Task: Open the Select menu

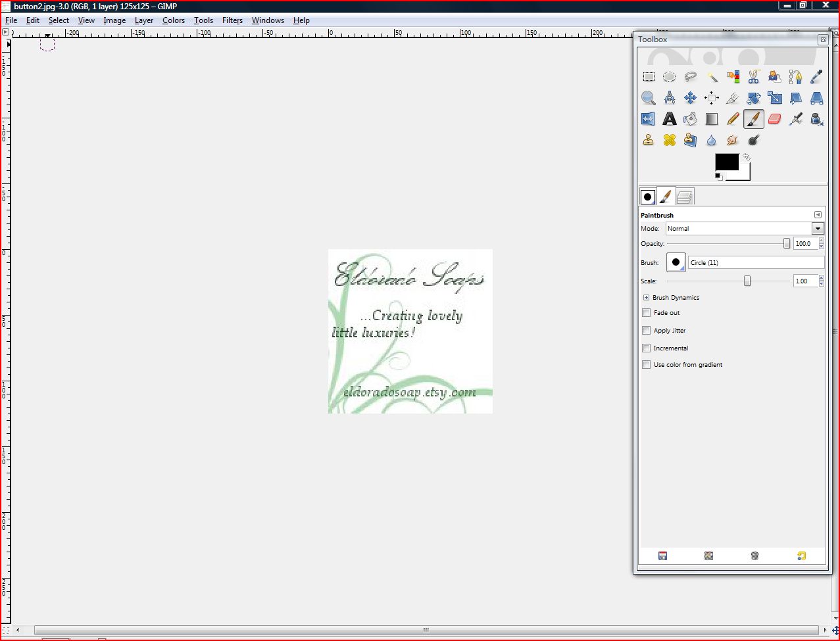Action: [x=59, y=20]
